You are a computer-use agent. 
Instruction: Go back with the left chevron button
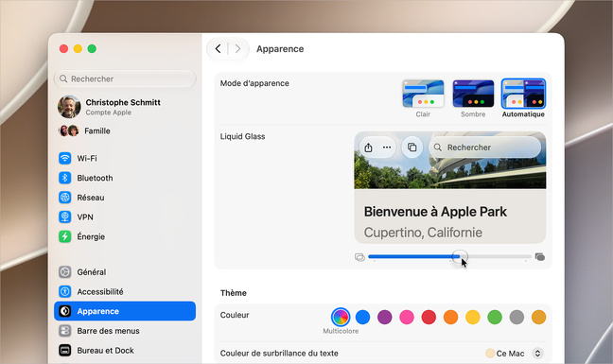pos(219,49)
